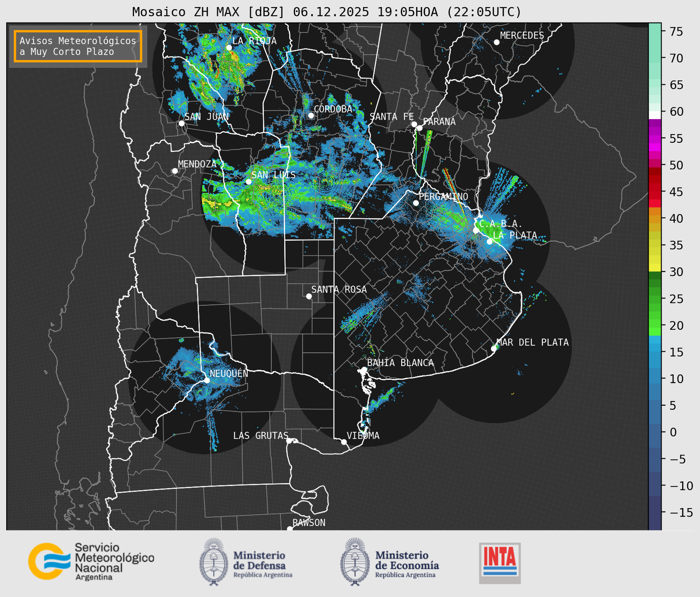Click the MENDOZA city label
Screen dimensions: 700x597
tap(198, 164)
